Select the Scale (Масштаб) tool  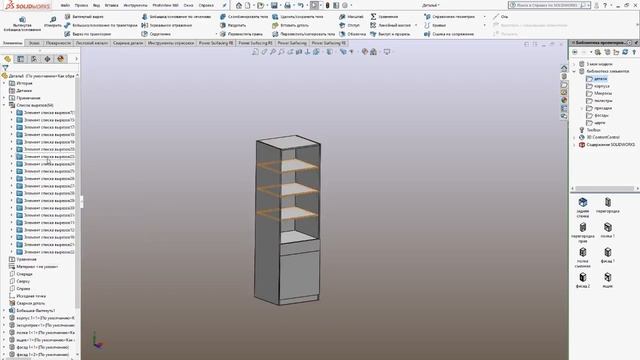click(351, 17)
